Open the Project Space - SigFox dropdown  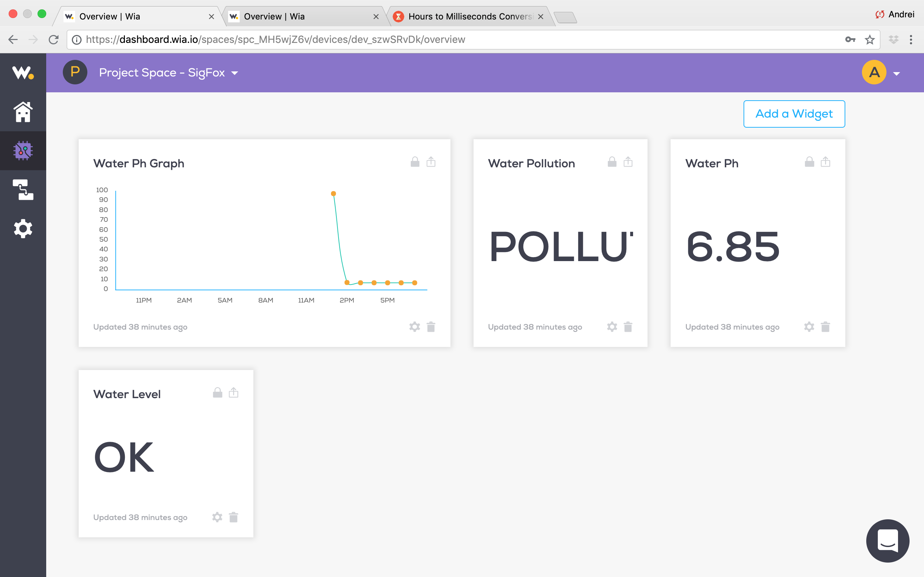coord(235,72)
